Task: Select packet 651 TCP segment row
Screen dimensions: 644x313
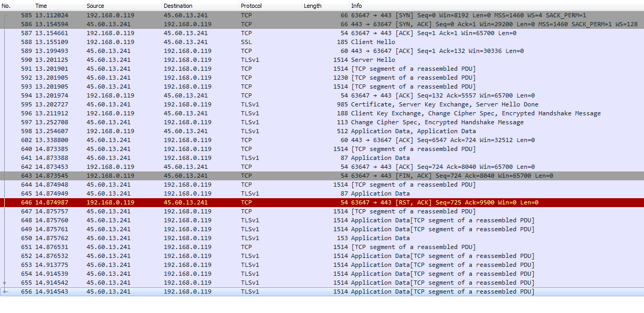Action: [322, 247]
